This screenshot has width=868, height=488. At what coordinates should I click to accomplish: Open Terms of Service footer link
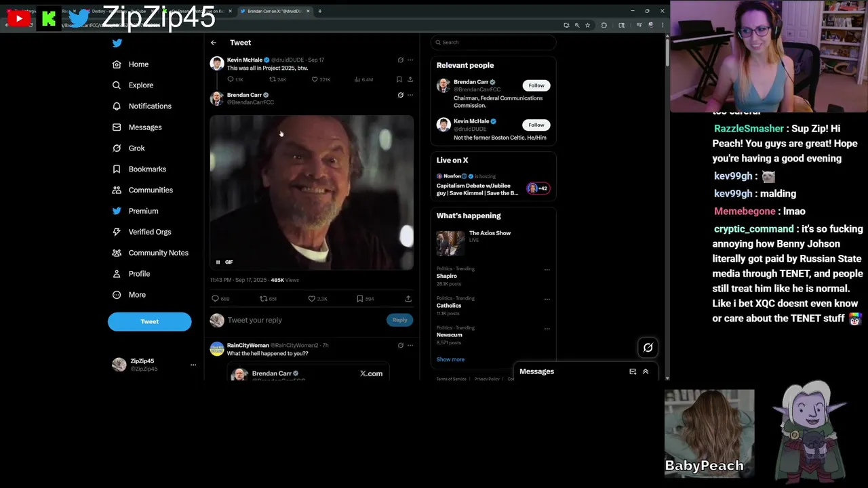tap(451, 379)
